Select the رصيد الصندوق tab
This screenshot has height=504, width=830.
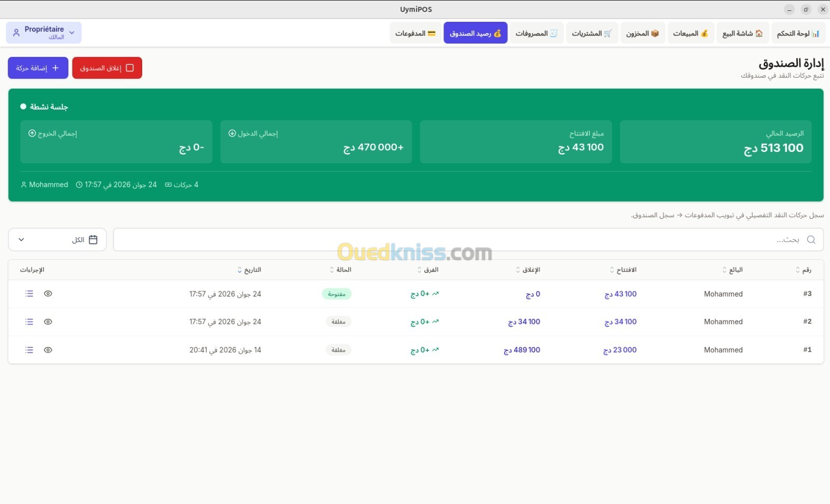pyautogui.click(x=475, y=33)
